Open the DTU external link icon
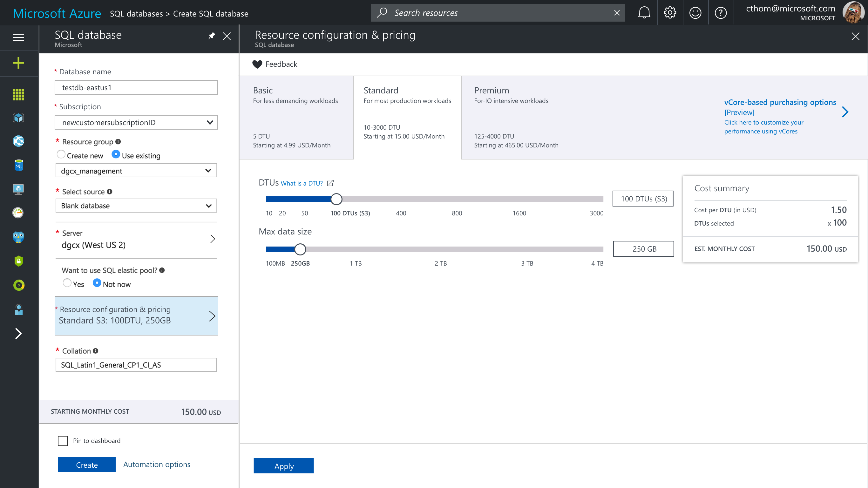Viewport: 868px width, 488px height. [330, 183]
